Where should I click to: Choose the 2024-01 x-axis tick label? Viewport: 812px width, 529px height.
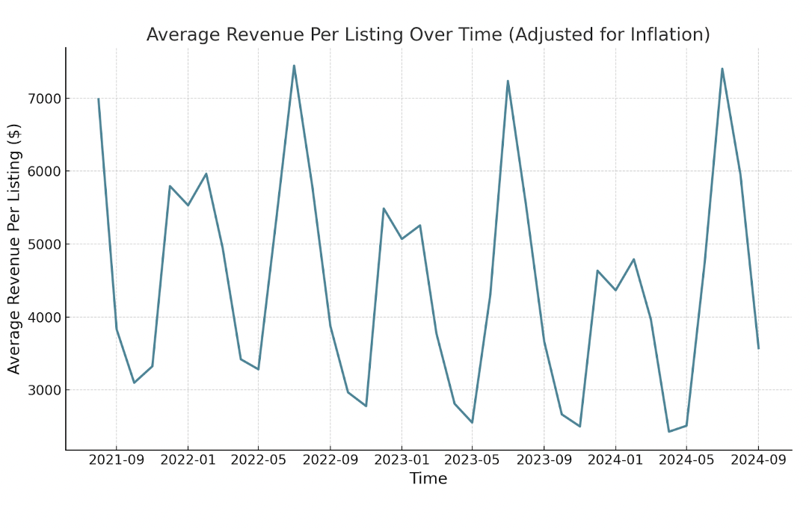coord(615,460)
